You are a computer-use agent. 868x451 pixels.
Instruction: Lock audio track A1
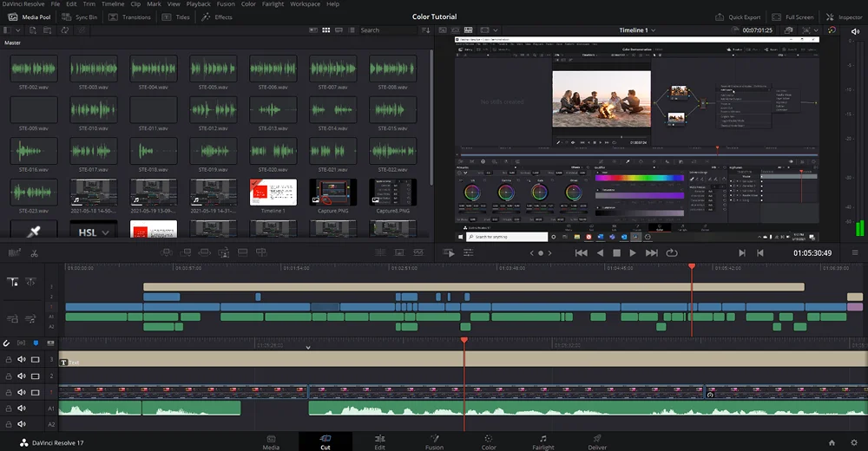pos(9,409)
